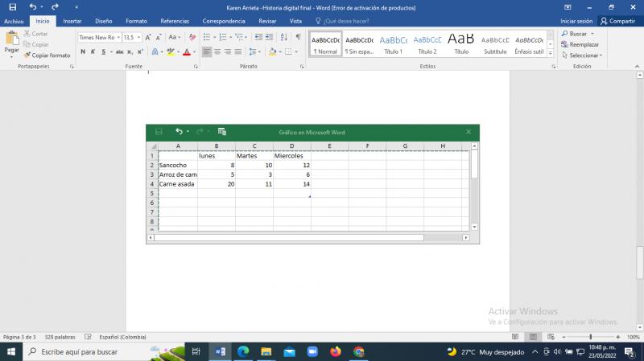Toggle center text alignment

[x=217, y=51]
